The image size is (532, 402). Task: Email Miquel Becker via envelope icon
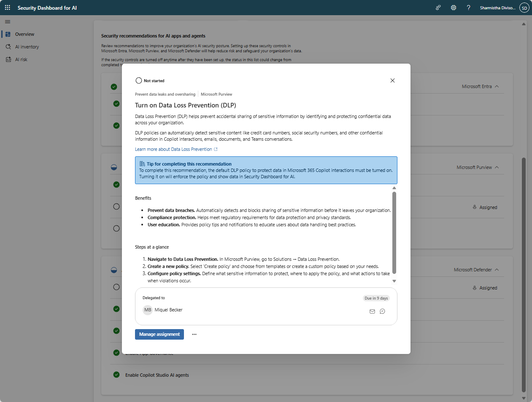[372, 311]
